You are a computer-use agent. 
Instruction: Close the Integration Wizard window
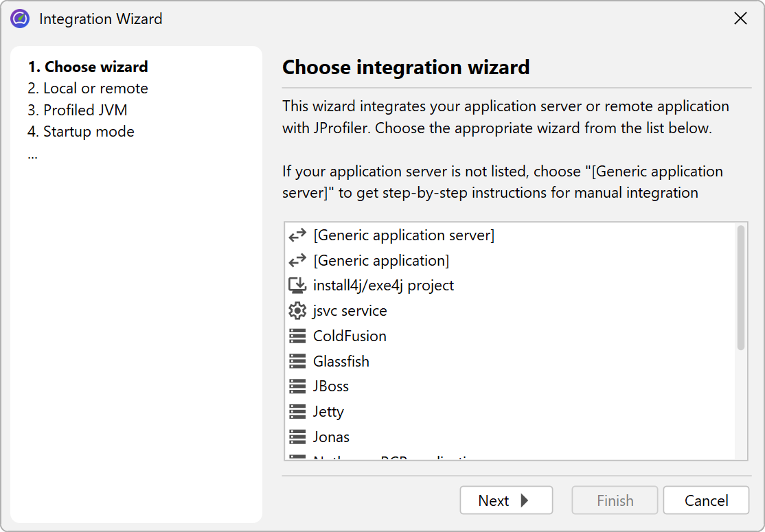pyautogui.click(x=740, y=19)
